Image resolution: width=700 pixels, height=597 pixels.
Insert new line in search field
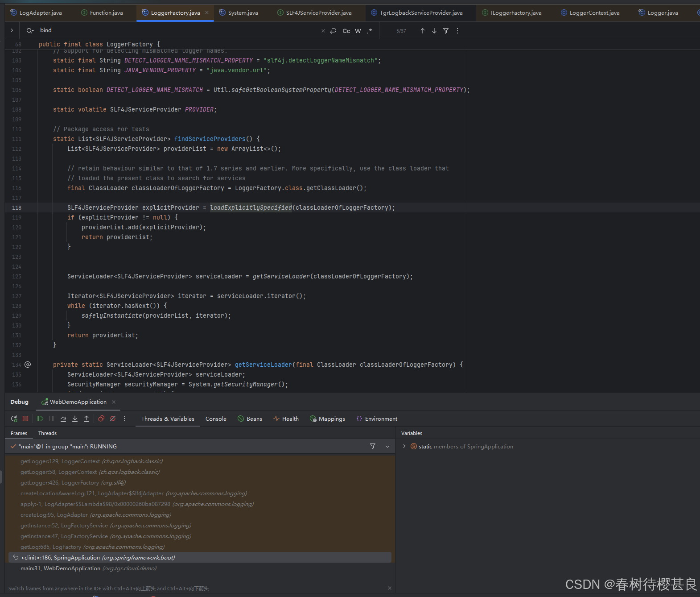pyautogui.click(x=333, y=31)
